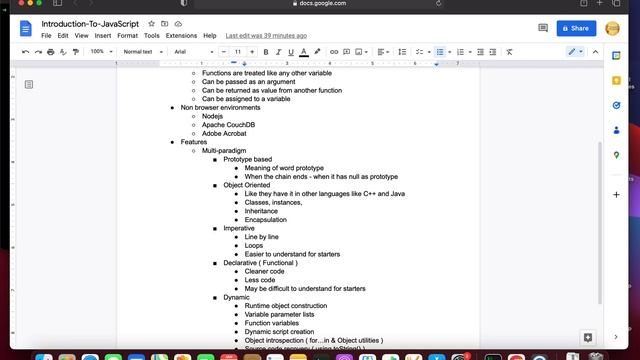Click the right indent marker on ruler
Viewport: 640px width, 360px height.
tap(436, 64)
